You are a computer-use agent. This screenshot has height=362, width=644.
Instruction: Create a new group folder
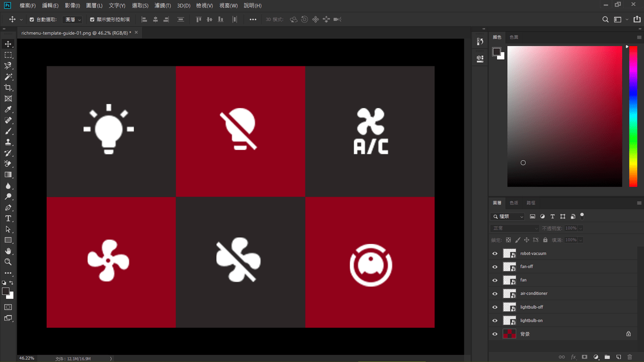[x=607, y=357]
